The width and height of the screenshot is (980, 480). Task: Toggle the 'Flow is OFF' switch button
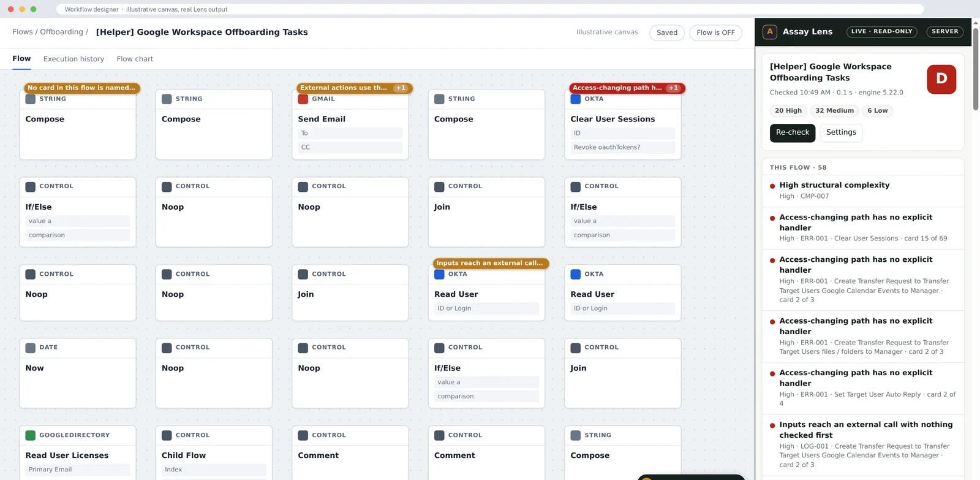(x=715, y=32)
